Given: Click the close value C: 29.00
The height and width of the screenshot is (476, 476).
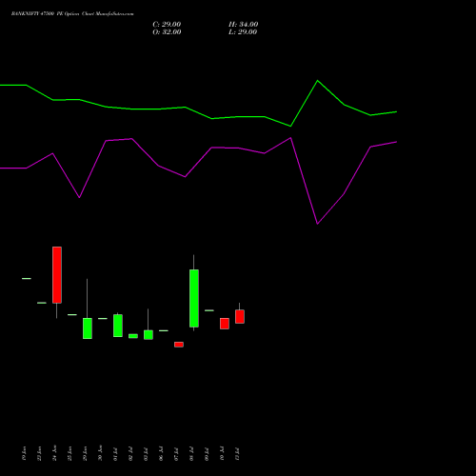Looking at the screenshot, I should click(x=167, y=25).
